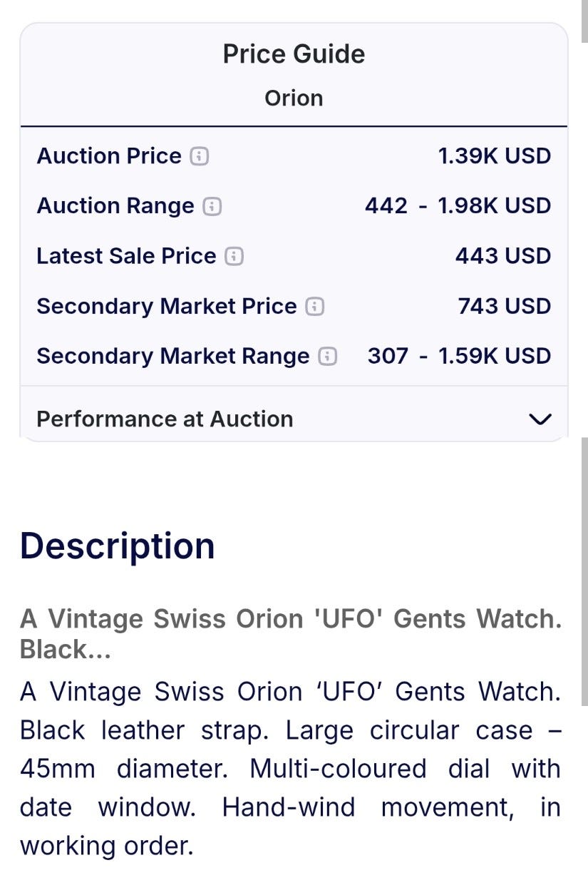Click the 1.39K USD auction price value
588x895 pixels.
coord(494,156)
